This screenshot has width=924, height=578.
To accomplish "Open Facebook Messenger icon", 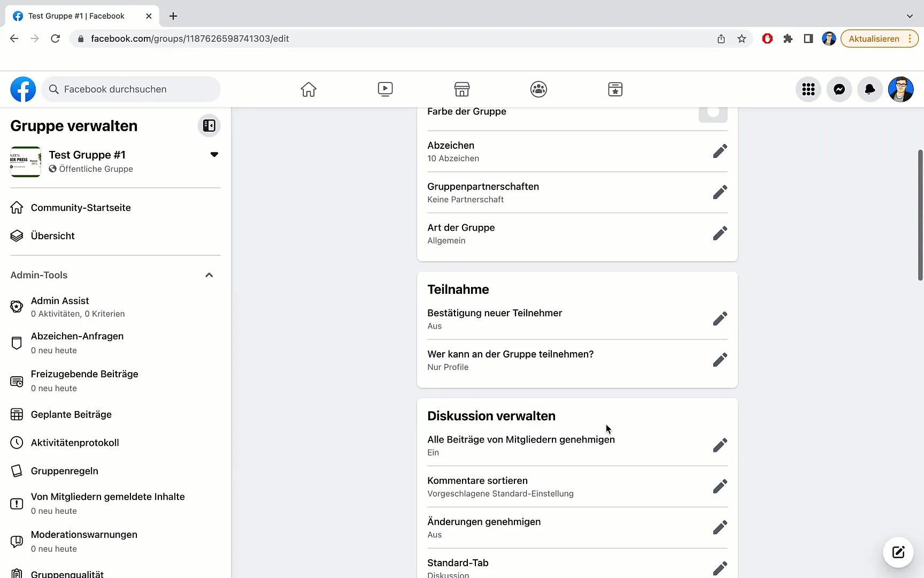I will click(839, 89).
